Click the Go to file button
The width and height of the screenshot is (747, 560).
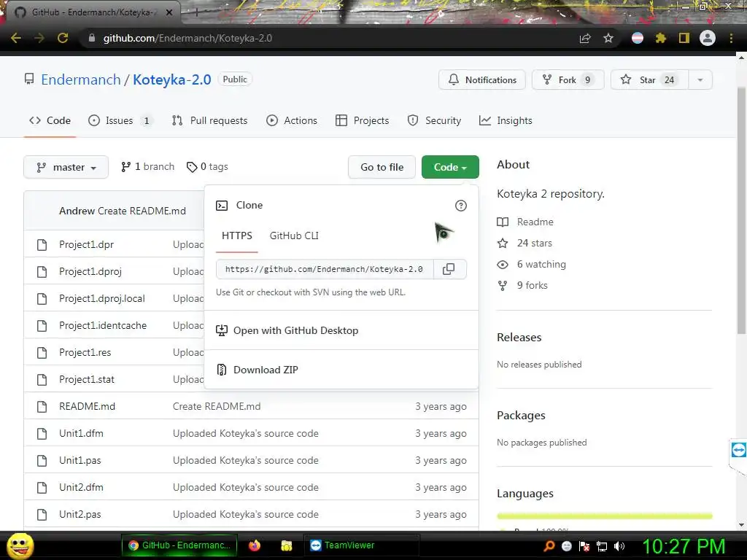pyautogui.click(x=382, y=167)
